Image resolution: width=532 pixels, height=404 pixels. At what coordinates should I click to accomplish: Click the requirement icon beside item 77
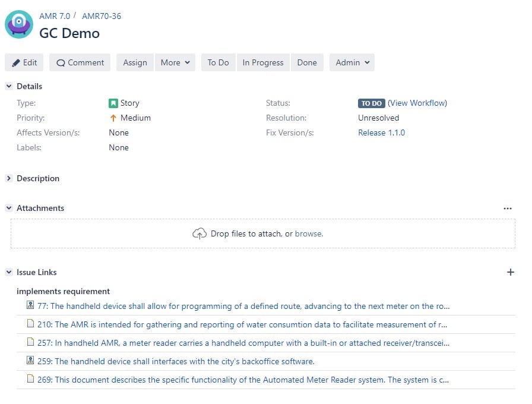pos(31,306)
